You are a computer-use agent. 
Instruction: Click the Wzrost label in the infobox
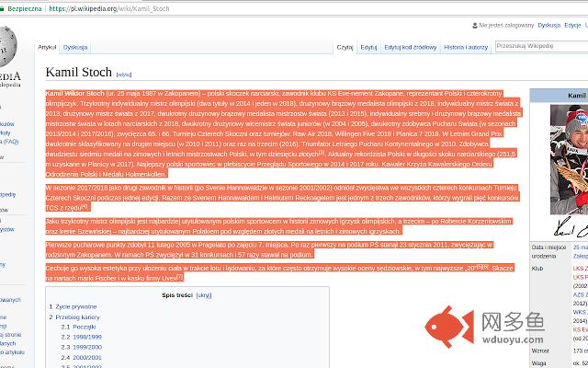(x=540, y=351)
